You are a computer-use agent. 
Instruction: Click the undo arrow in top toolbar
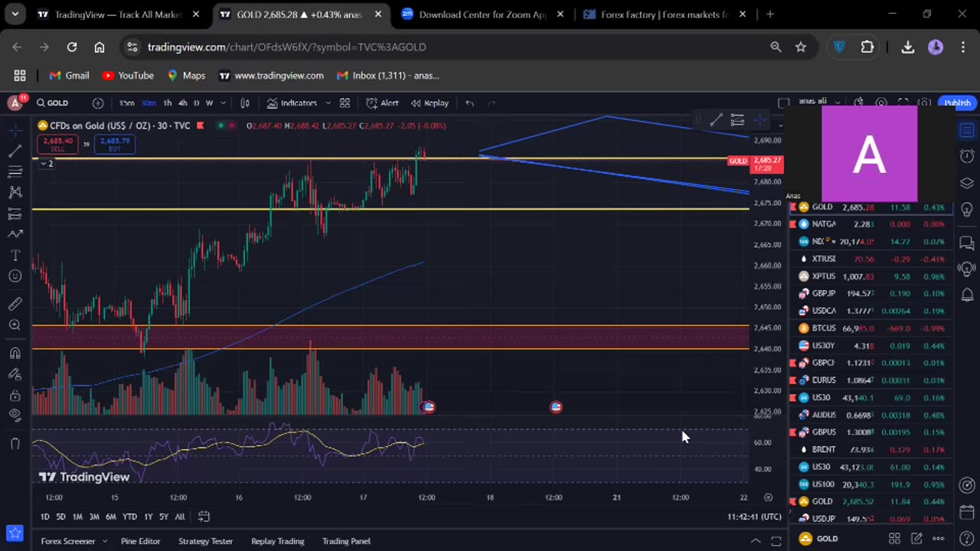(x=470, y=103)
